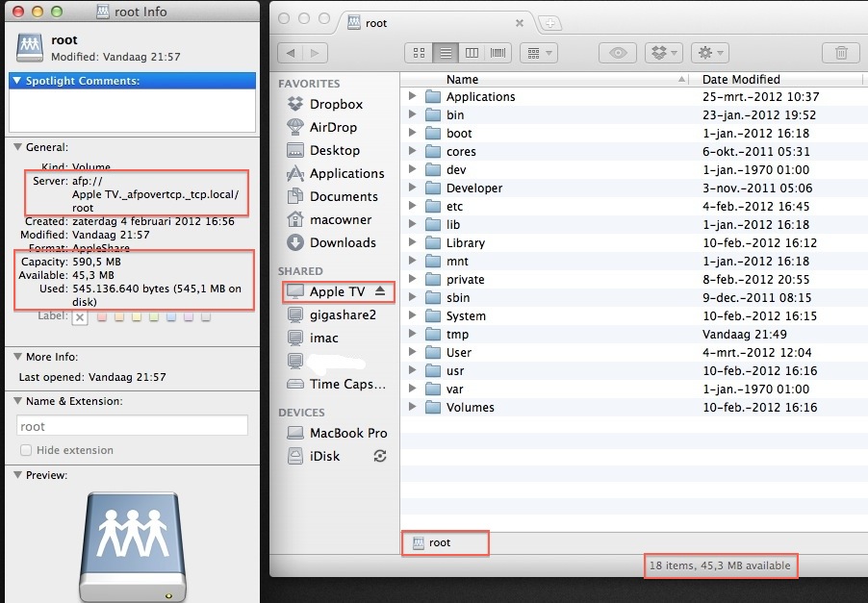Expand the Library folder
This screenshot has height=603, width=868.
point(412,242)
